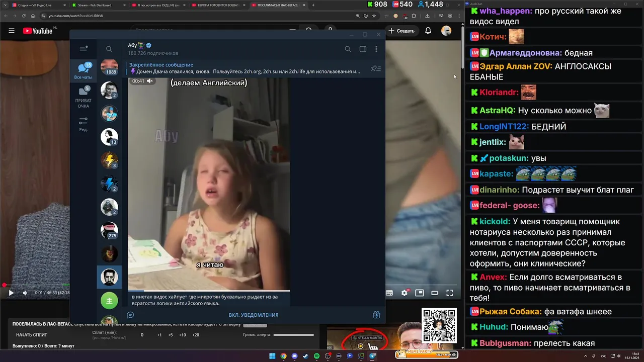644x362 pixels.
Task: Show all pinned messages list icon
Action: pos(376,68)
